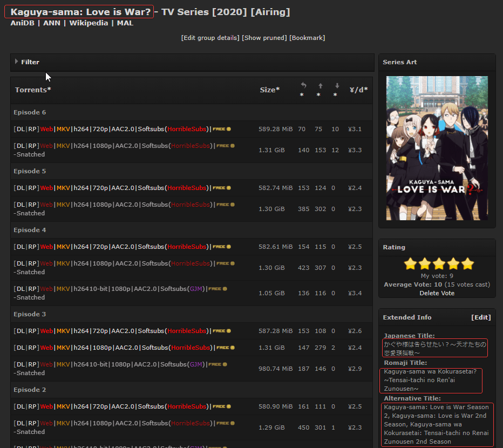Click the size 589.28 MiB
Viewport: 503px width, 448px height.
[x=276, y=129]
